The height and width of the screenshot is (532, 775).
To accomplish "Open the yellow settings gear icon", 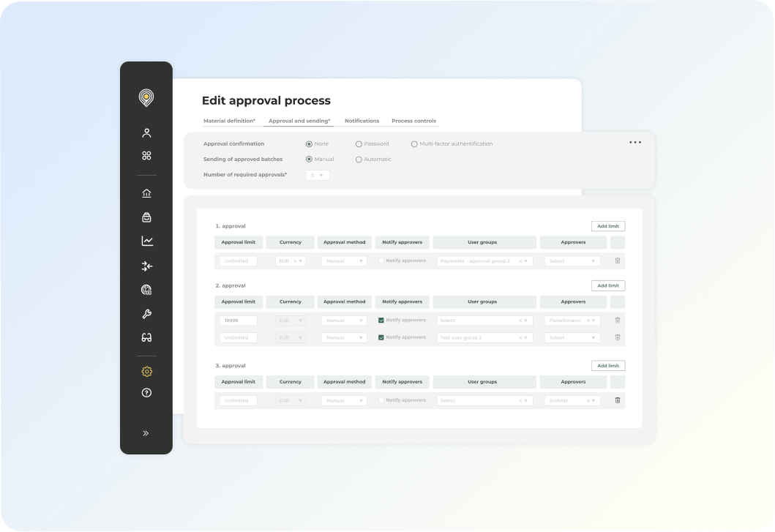I will tap(146, 371).
